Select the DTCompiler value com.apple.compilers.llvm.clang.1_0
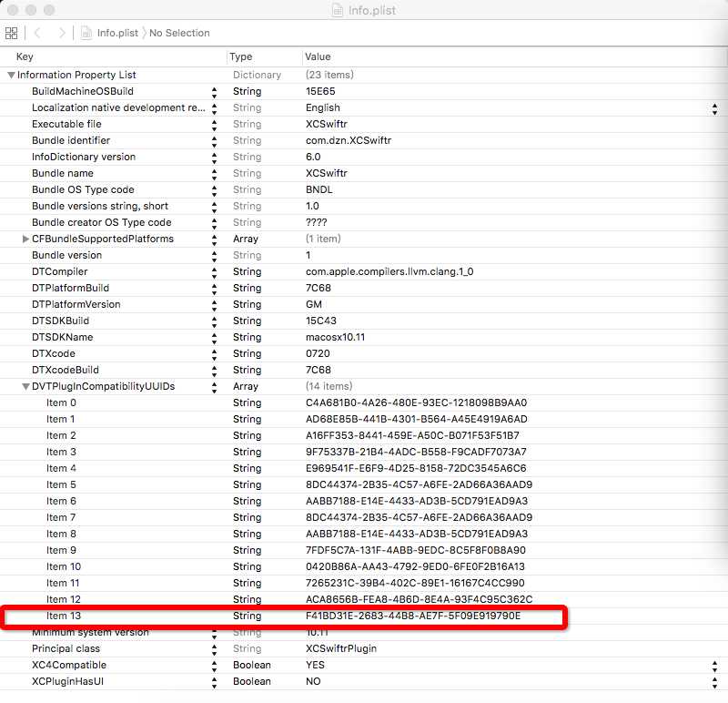728x703 pixels. point(389,271)
